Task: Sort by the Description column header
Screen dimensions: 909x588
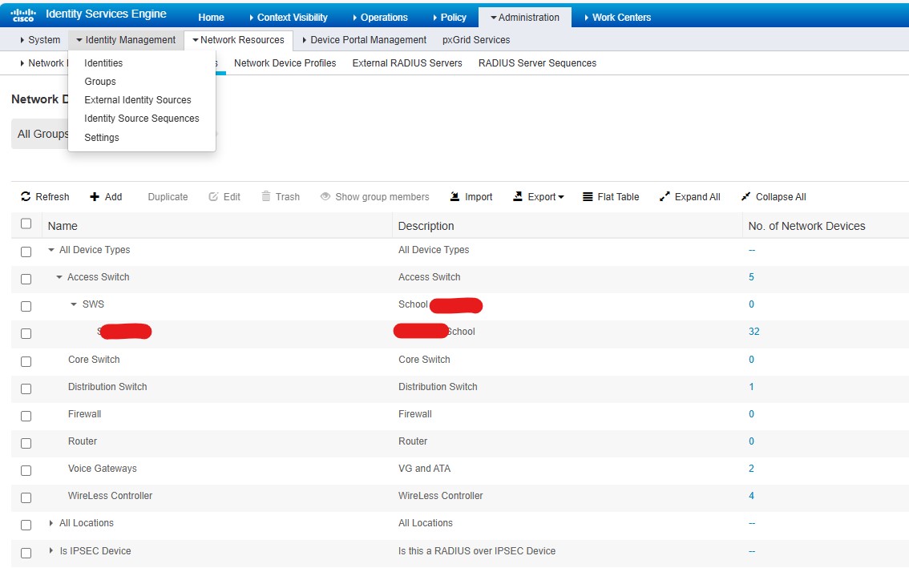Action: (x=426, y=226)
